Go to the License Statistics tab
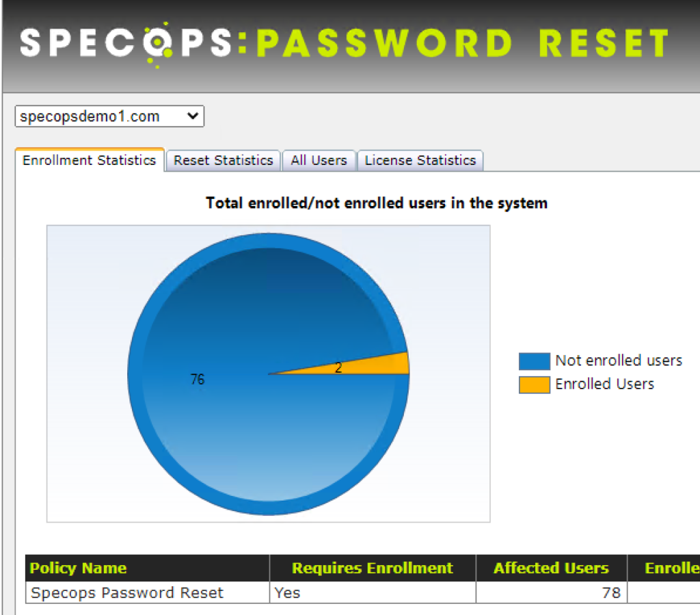Image resolution: width=700 pixels, height=615 pixels. pos(420,160)
